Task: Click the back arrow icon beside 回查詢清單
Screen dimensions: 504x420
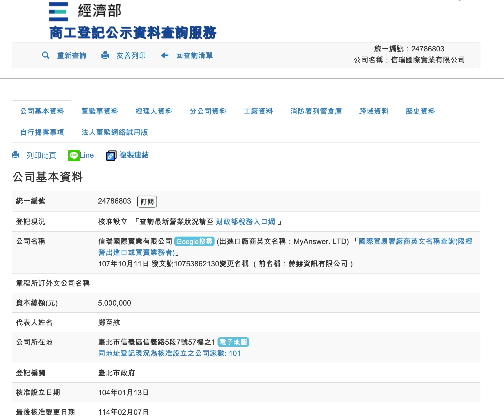Action: coord(165,55)
